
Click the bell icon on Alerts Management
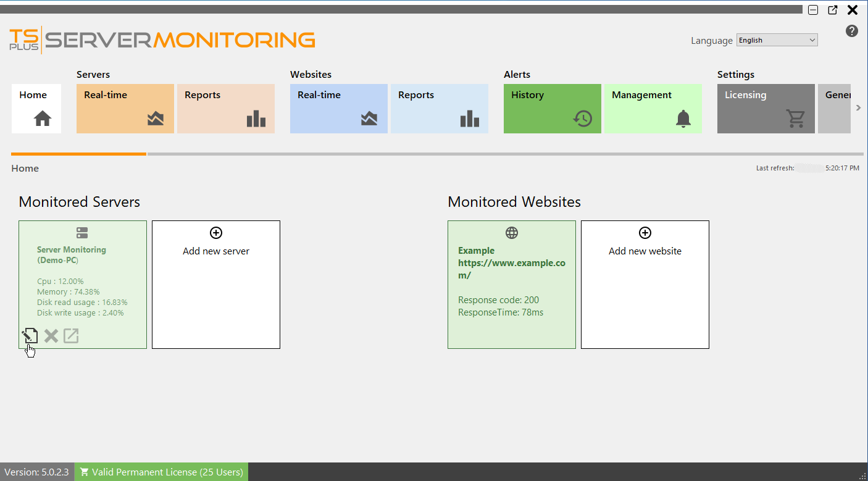pyautogui.click(x=683, y=119)
